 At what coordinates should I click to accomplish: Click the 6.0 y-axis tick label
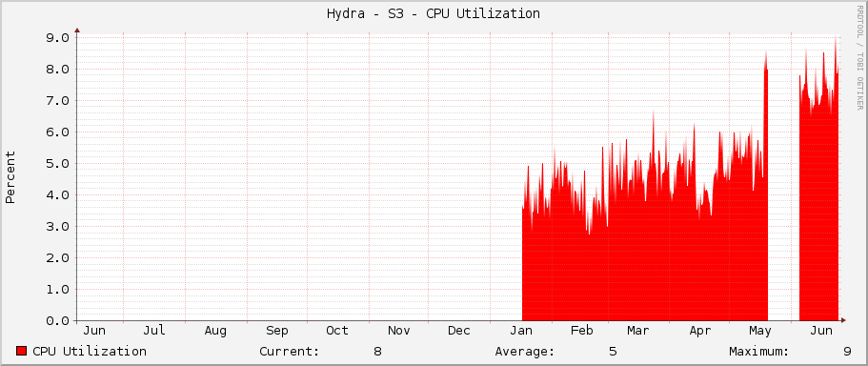(x=57, y=132)
